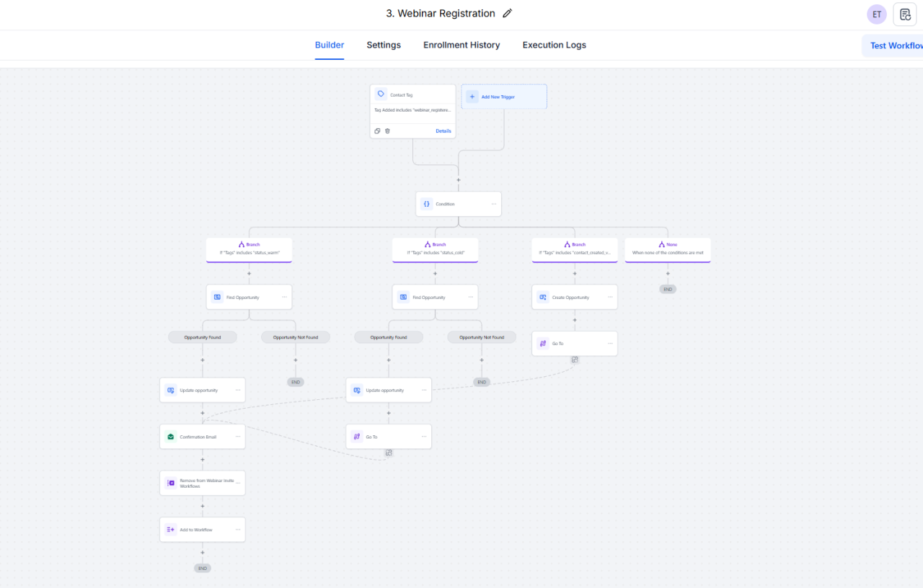923x588 pixels.
Task: Click link icon beneath Create Opportunity's Go To
Action: 575,360
